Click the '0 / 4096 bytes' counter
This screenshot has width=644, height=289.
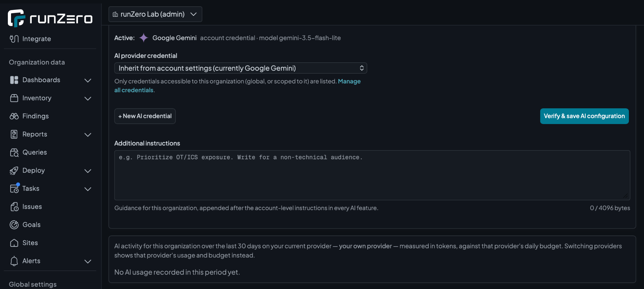pyautogui.click(x=610, y=208)
